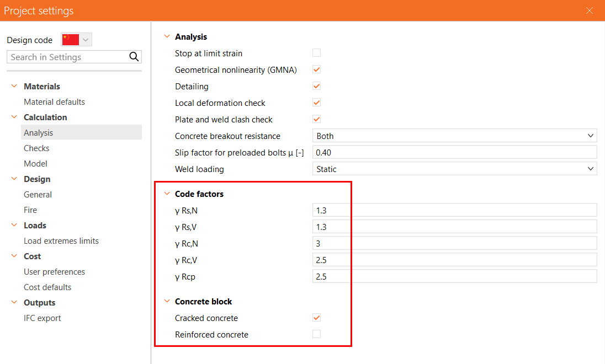This screenshot has height=364, width=605.
Task: Uncheck Geometrical nonlinearity (GMNA)
Action: [317, 69]
